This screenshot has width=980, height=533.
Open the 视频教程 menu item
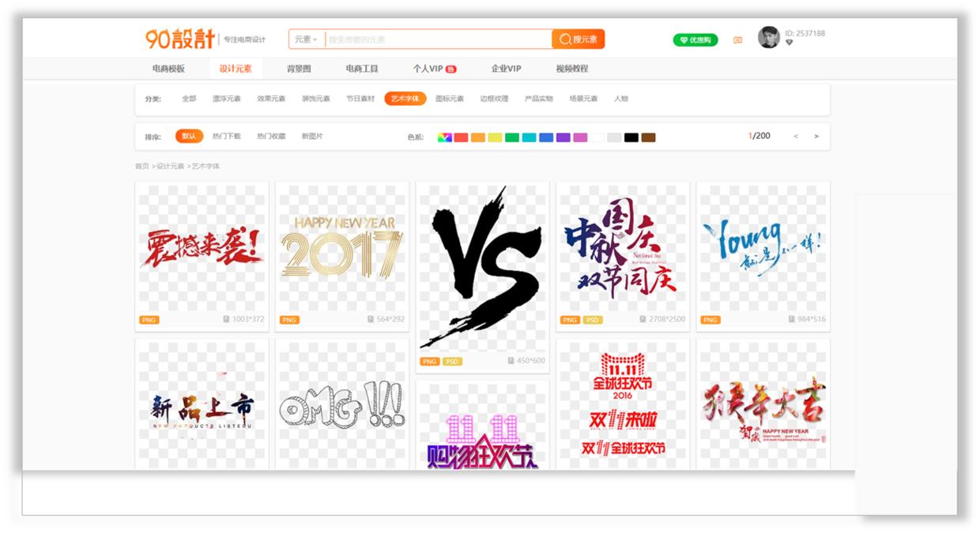tap(571, 69)
